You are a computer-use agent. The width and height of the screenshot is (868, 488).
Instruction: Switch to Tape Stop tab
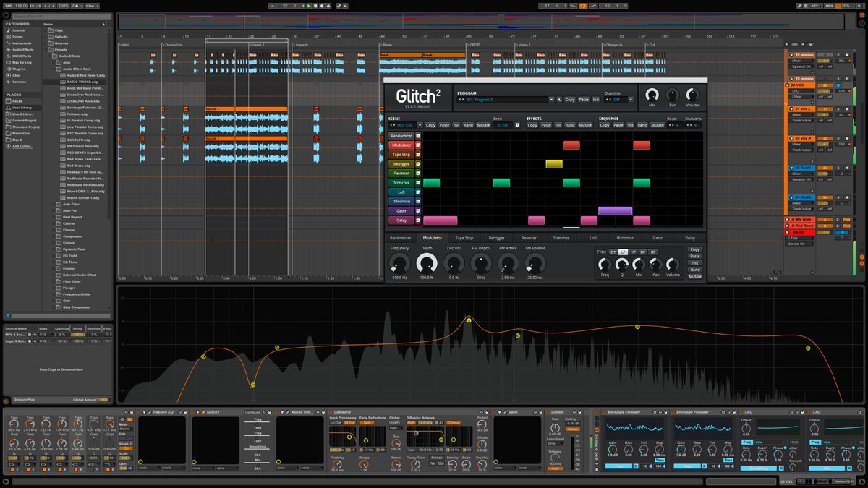click(x=464, y=238)
